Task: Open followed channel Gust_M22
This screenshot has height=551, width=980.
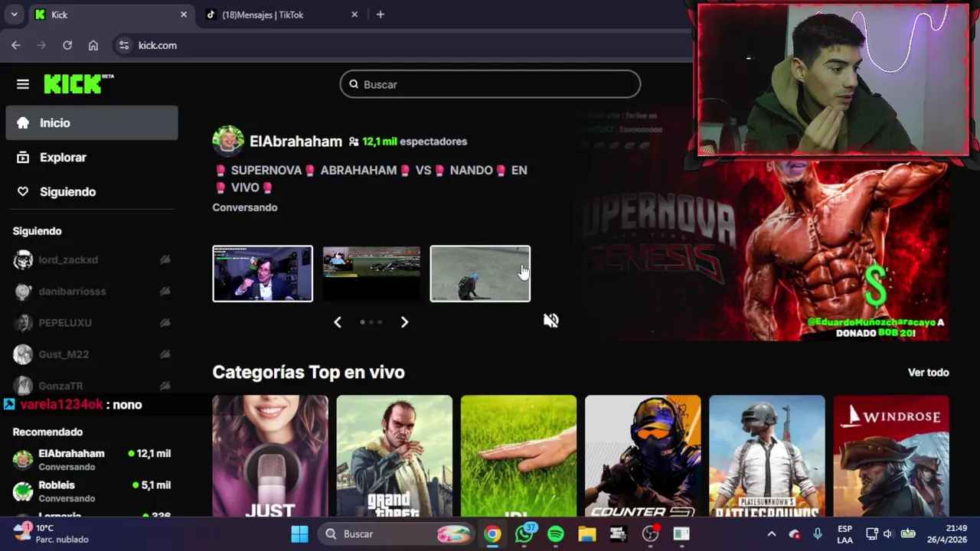Action: point(92,354)
